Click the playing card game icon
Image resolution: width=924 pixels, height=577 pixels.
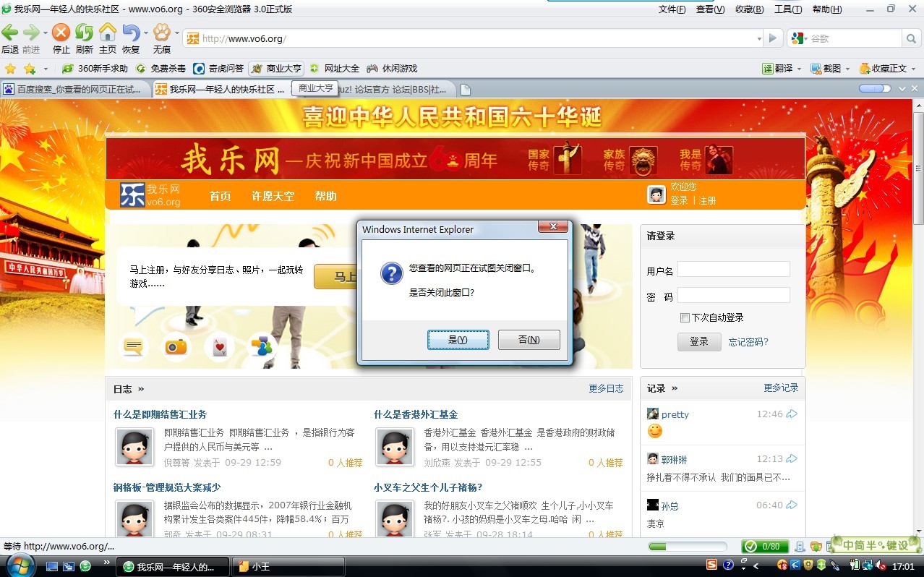[219, 346]
